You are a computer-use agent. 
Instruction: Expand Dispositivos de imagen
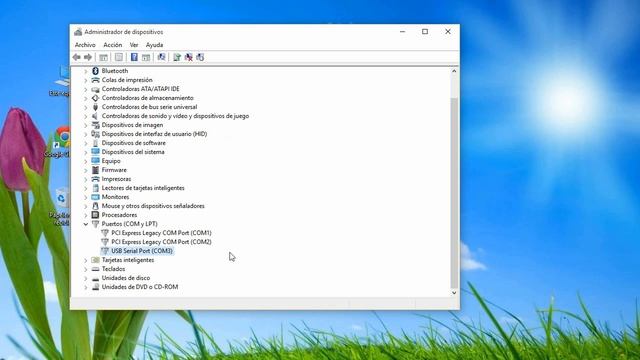(x=86, y=125)
